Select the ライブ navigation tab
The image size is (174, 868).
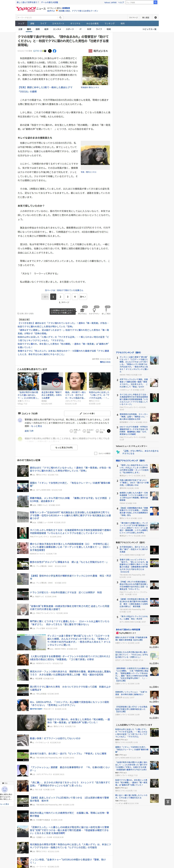(43, 24)
